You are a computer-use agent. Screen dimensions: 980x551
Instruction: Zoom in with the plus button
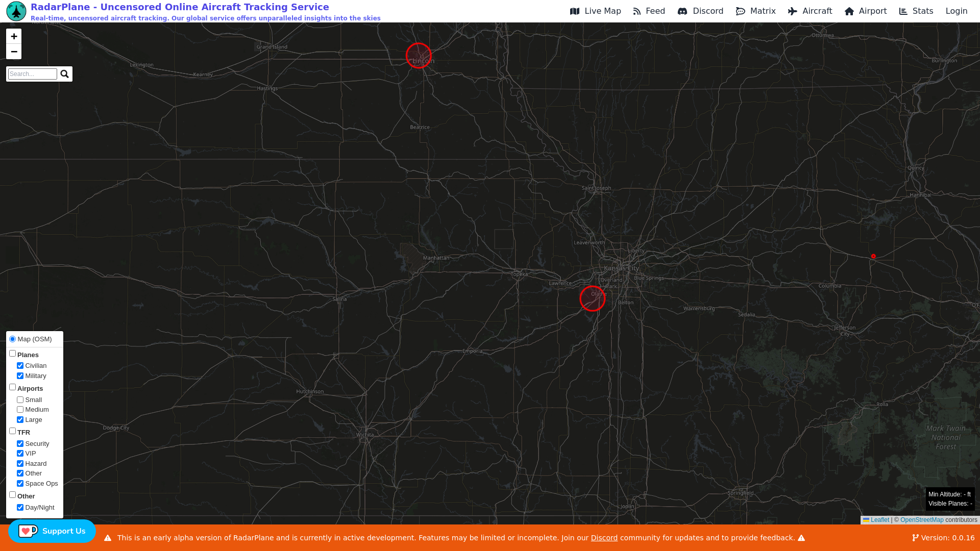(14, 36)
